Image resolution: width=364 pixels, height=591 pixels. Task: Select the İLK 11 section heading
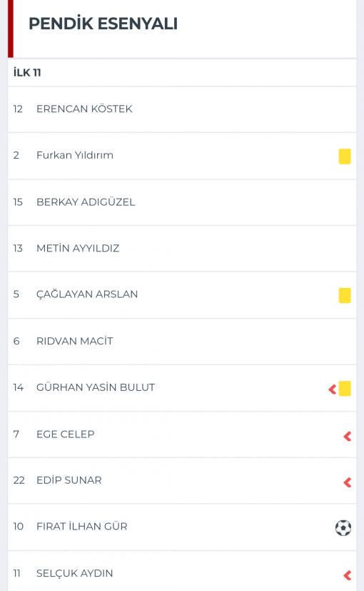(x=27, y=72)
